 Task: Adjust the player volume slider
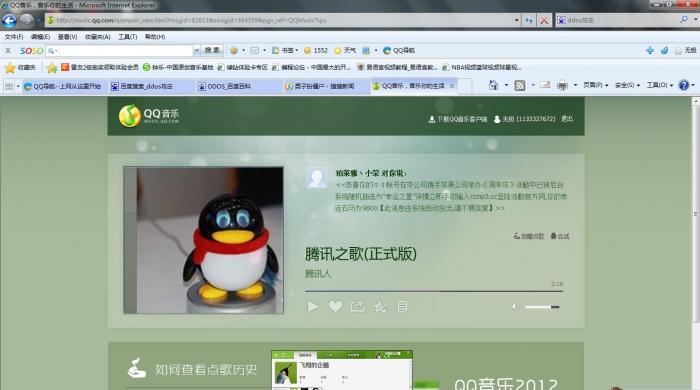[x=542, y=307]
